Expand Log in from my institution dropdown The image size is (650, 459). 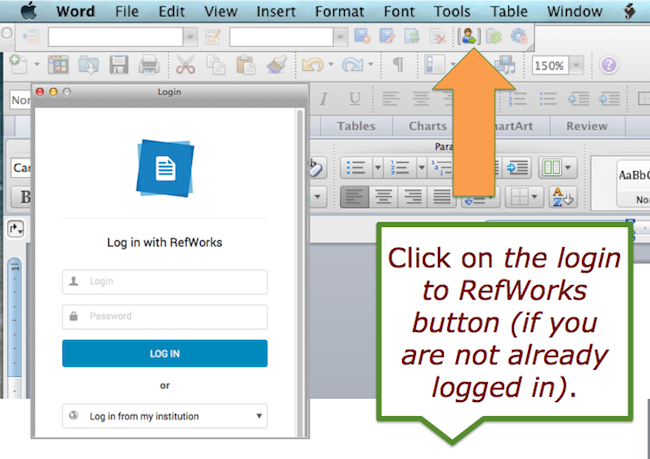[x=164, y=415]
